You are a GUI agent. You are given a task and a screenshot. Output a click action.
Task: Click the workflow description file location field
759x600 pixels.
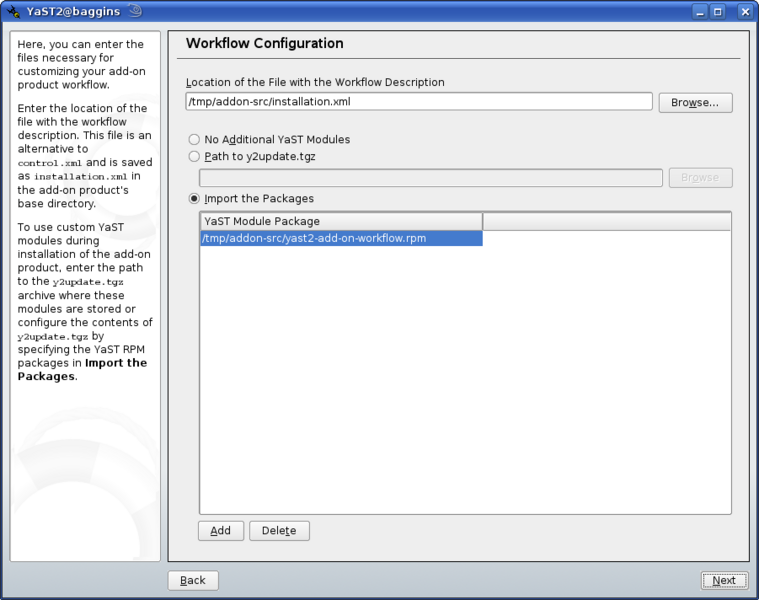coord(419,102)
